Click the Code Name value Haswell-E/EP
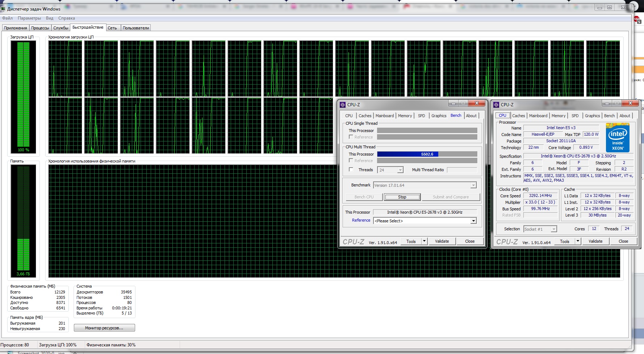The height and width of the screenshot is (354, 644). pyautogui.click(x=543, y=134)
